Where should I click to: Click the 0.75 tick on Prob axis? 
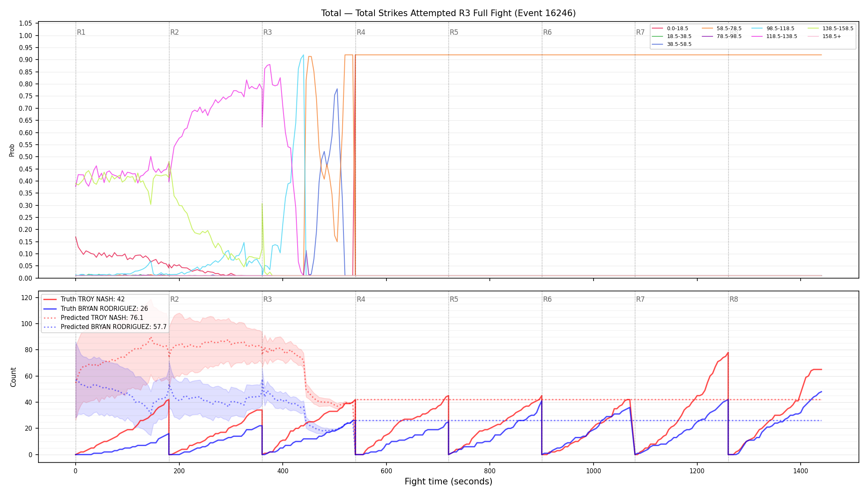[x=26, y=96]
